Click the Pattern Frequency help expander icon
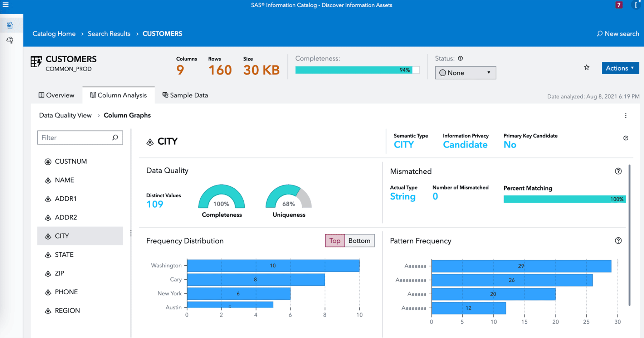Screen dimensions: 644x338 619,241
